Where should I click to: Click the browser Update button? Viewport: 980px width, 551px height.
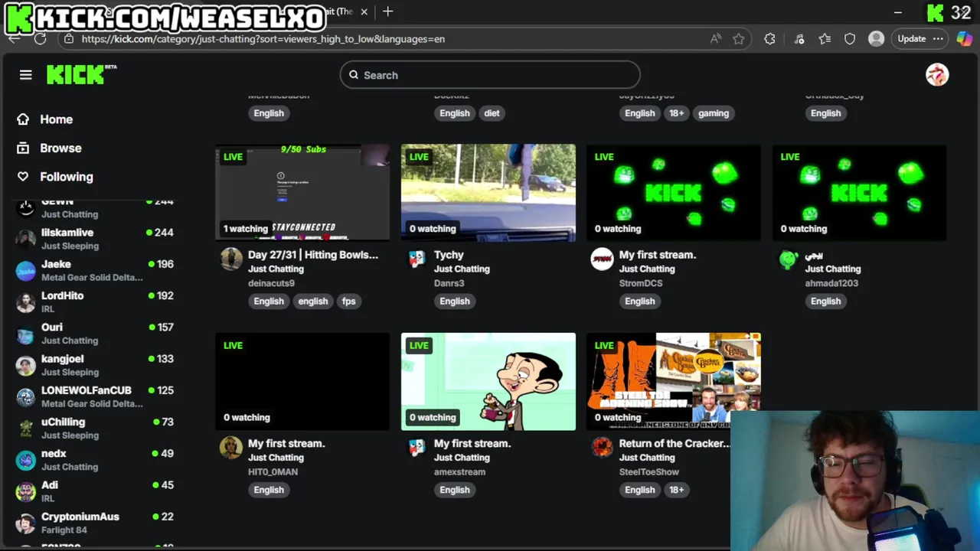tap(911, 39)
